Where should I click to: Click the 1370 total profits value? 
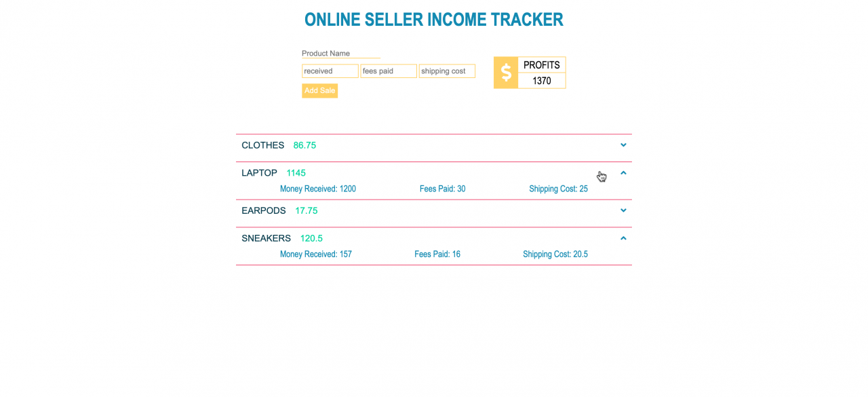coord(541,81)
